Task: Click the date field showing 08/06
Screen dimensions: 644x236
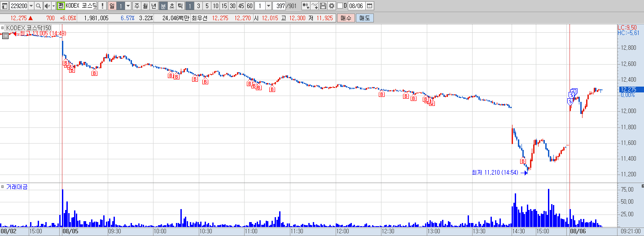Action: (x=356, y=6)
